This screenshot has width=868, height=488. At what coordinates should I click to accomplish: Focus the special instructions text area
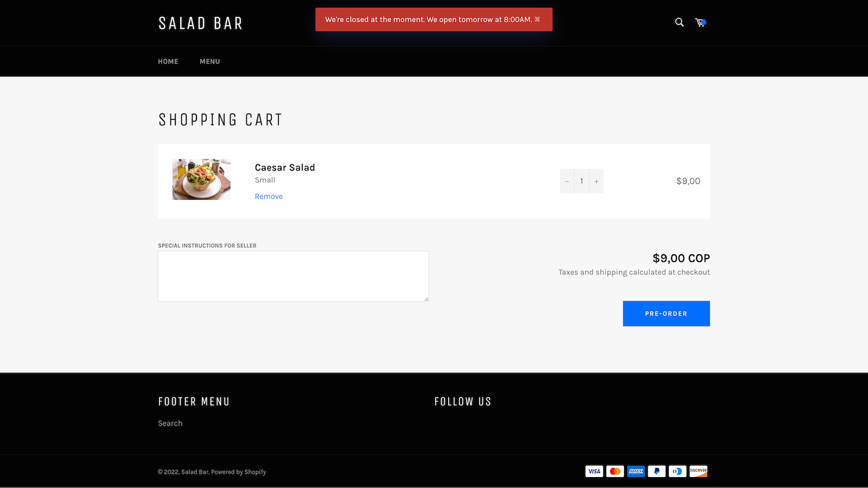(293, 276)
